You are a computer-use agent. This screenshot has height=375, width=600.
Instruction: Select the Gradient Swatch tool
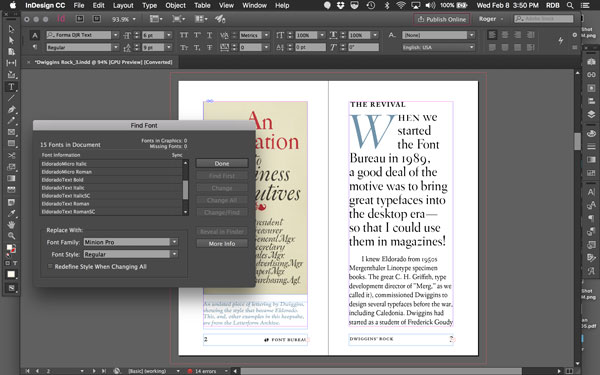(x=11, y=179)
